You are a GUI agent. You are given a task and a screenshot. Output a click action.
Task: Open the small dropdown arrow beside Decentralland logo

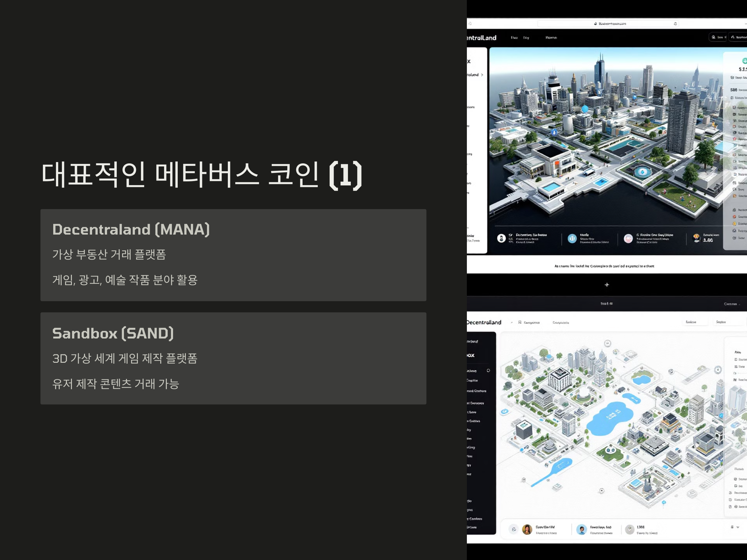pos(512,323)
